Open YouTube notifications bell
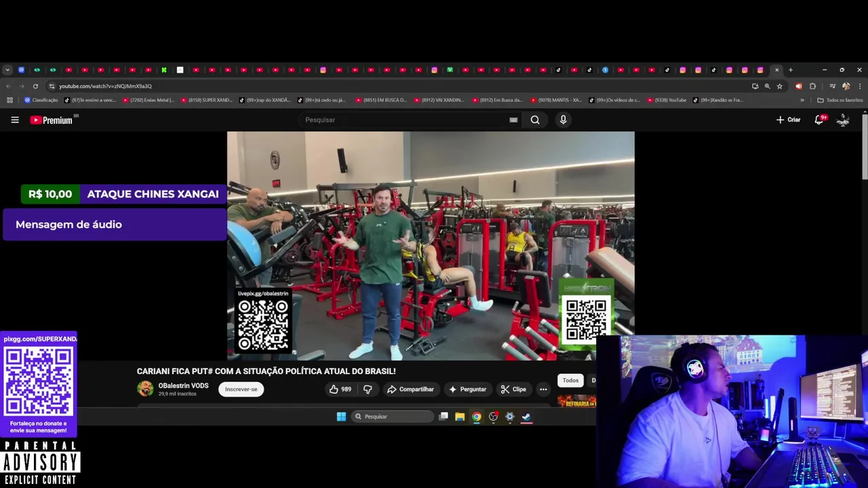868x488 pixels. tap(819, 120)
